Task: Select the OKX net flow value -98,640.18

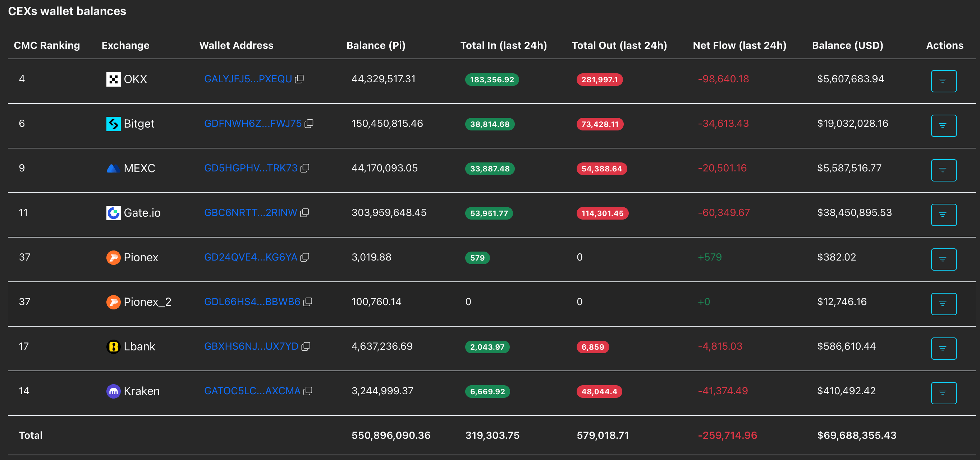Action: (x=723, y=79)
